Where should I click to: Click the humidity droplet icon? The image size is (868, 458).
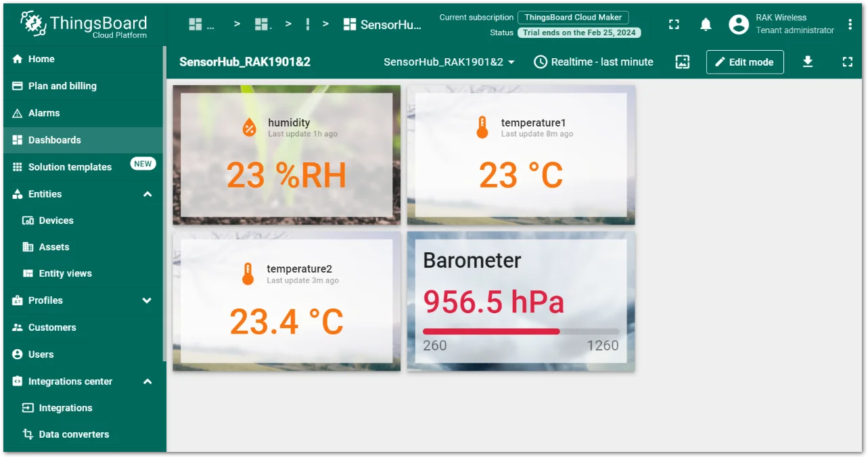pyautogui.click(x=250, y=127)
